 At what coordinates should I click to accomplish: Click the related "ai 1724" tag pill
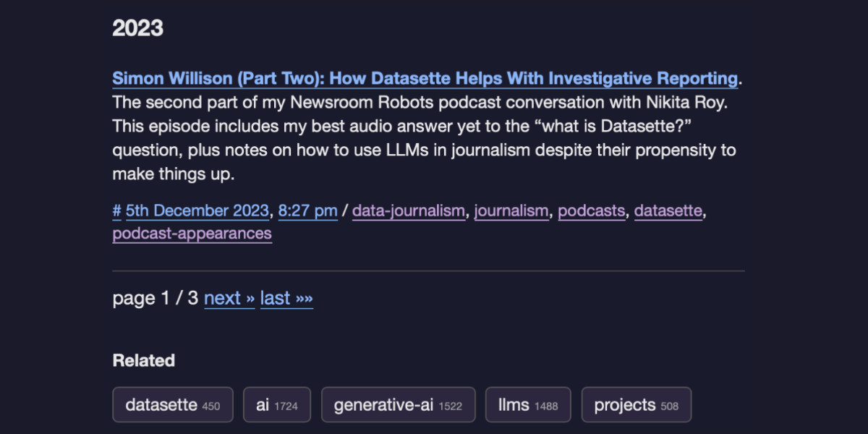pyautogui.click(x=276, y=404)
